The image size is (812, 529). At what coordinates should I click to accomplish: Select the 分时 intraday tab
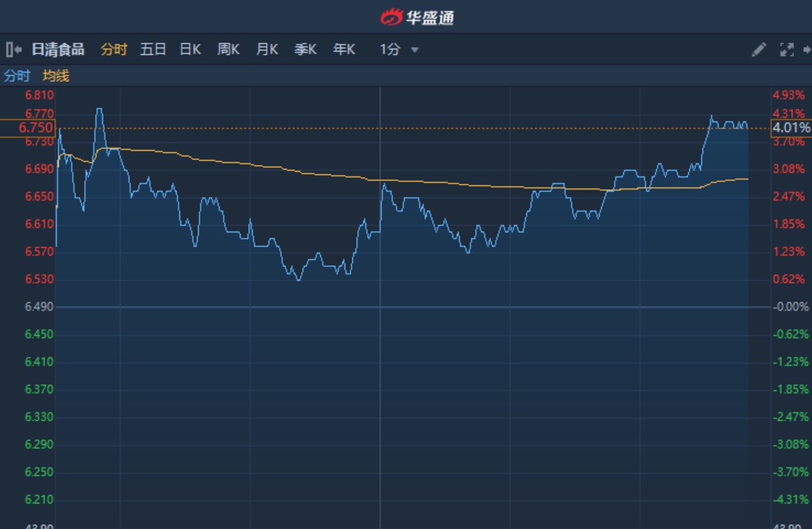(x=114, y=50)
